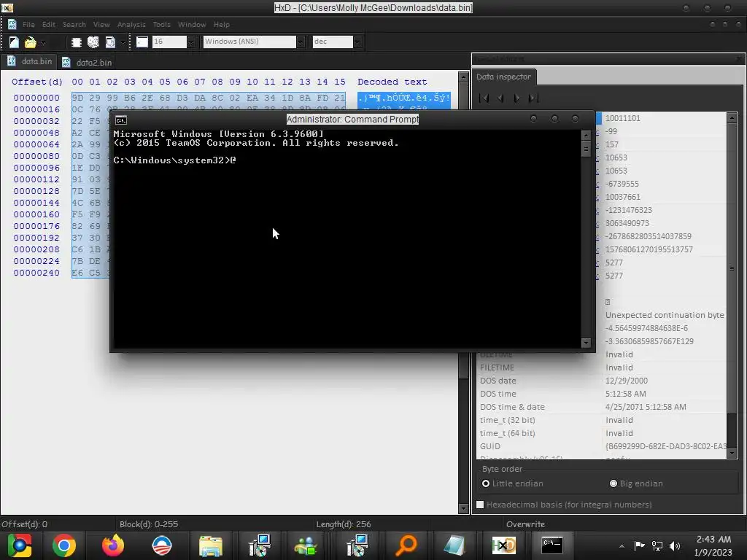Click the Overwrite mode indicator in status bar
The height and width of the screenshot is (560, 747).
tap(525, 524)
